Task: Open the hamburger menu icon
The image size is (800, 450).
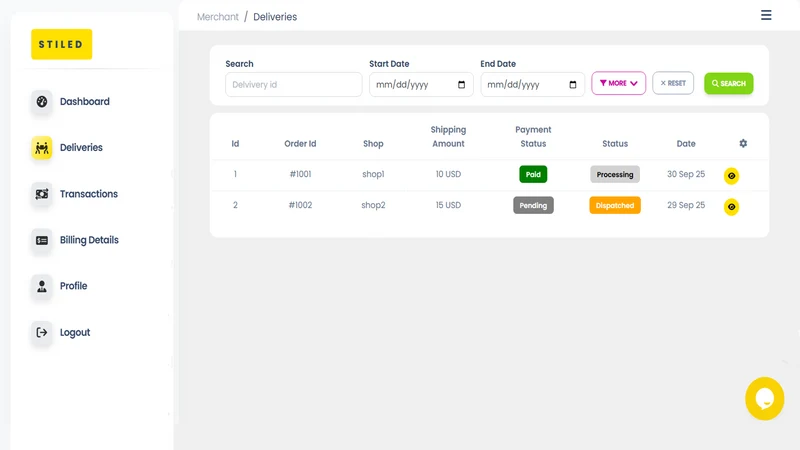Action: click(x=766, y=15)
